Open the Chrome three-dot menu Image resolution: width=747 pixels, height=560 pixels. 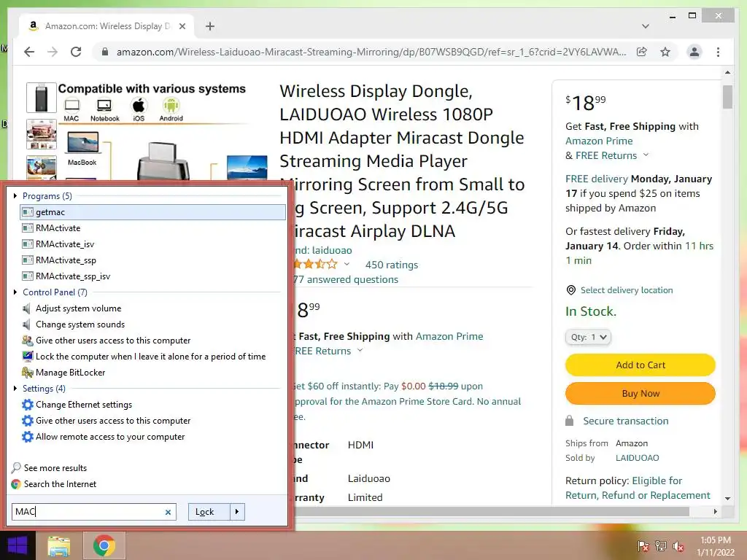[x=718, y=52]
